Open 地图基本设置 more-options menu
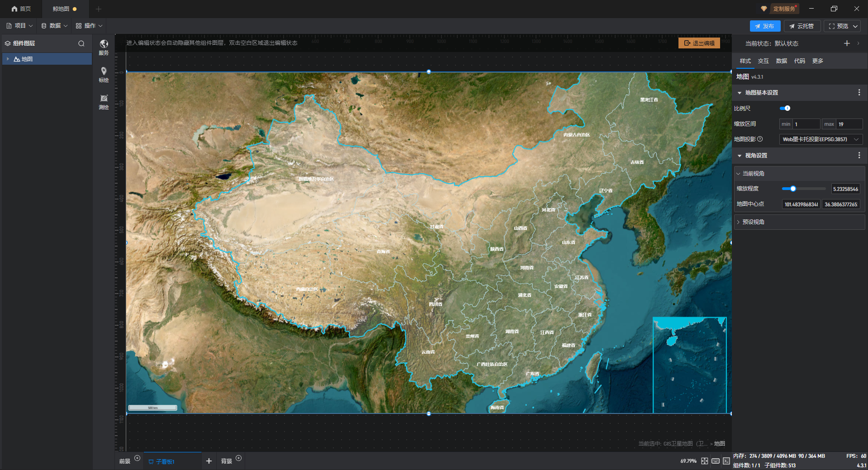Image resolution: width=868 pixels, height=470 pixels. (x=859, y=92)
